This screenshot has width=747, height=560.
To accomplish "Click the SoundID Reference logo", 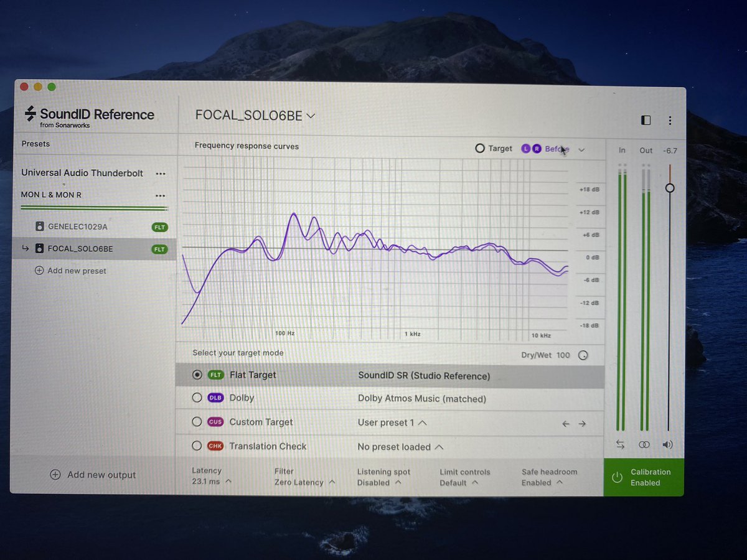I will (x=89, y=116).
